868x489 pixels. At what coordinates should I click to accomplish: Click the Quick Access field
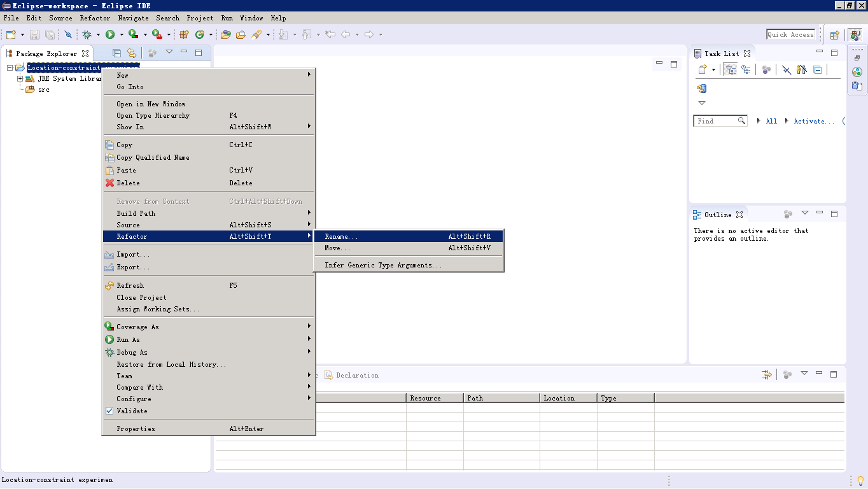click(x=790, y=34)
